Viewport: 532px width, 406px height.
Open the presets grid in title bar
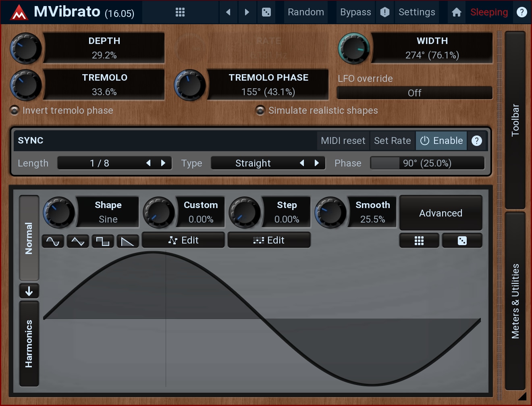click(x=180, y=12)
